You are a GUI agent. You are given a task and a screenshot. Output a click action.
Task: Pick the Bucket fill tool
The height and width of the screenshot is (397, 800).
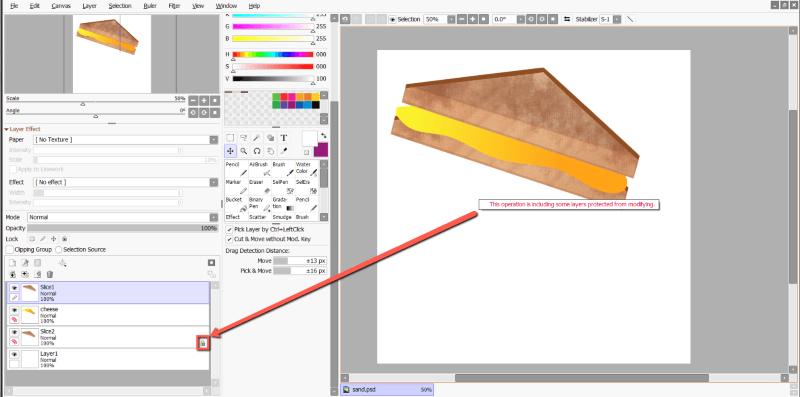[x=236, y=205]
